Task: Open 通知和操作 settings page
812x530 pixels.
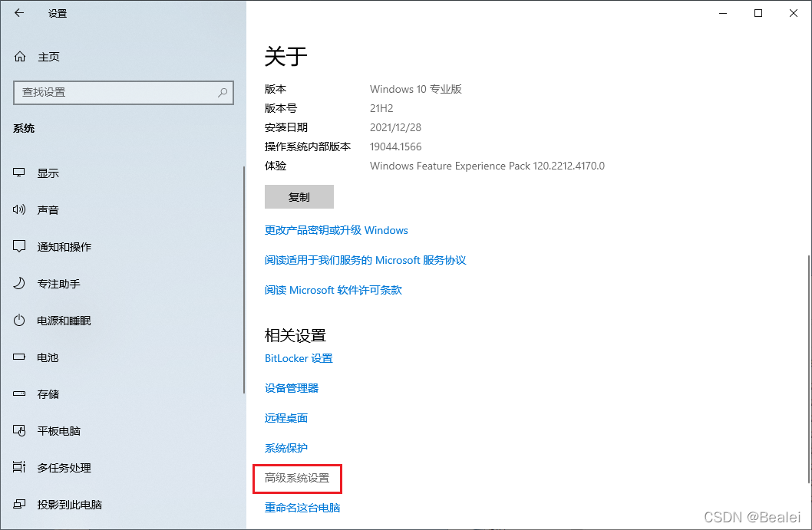Action: [64, 247]
